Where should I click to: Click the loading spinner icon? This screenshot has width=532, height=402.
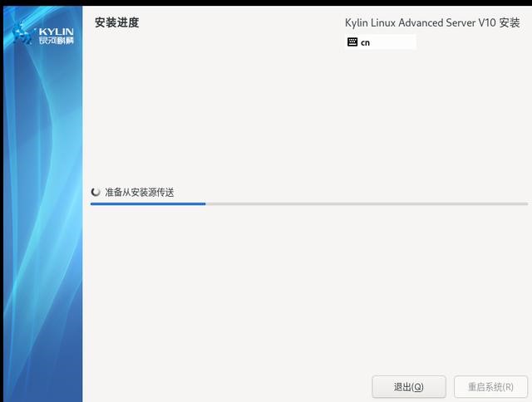(96, 192)
